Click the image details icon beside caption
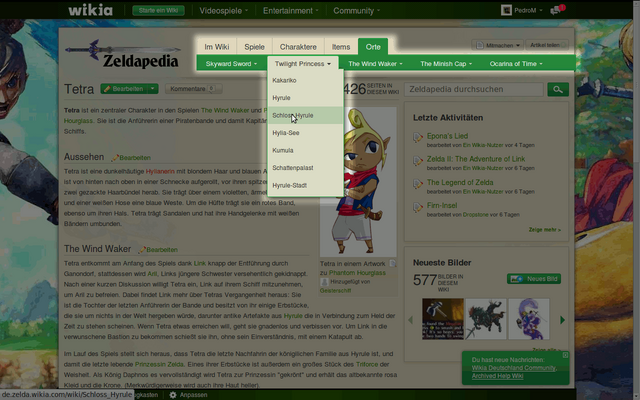Screen dimensions: 640x400 pos(393,263)
